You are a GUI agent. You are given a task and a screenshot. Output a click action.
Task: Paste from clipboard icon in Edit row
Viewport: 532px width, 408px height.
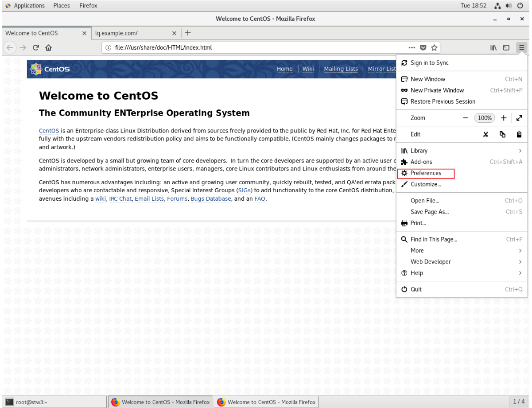click(520, 134)
